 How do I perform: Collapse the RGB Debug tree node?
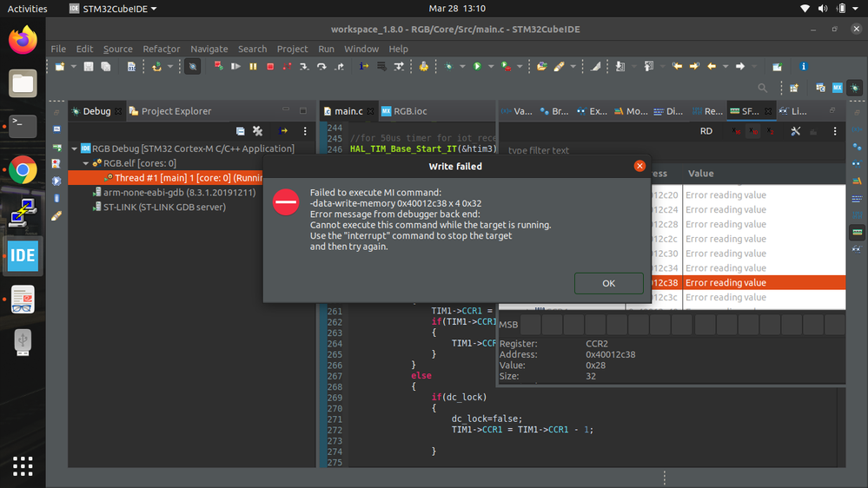click(74, 148)
